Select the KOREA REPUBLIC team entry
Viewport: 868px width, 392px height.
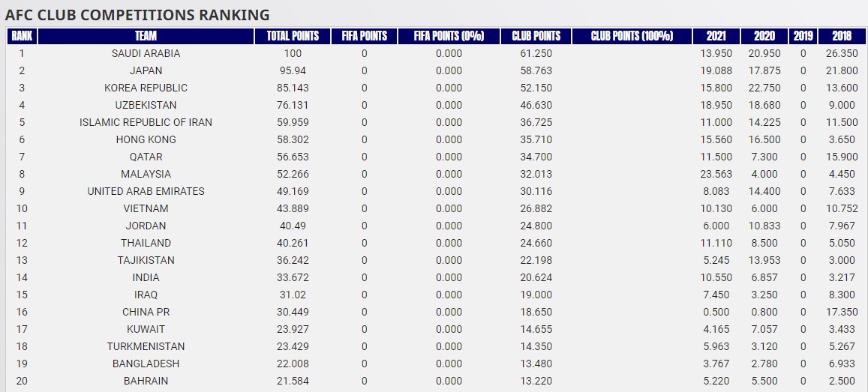pyautogui.click(x=146, y=88)
